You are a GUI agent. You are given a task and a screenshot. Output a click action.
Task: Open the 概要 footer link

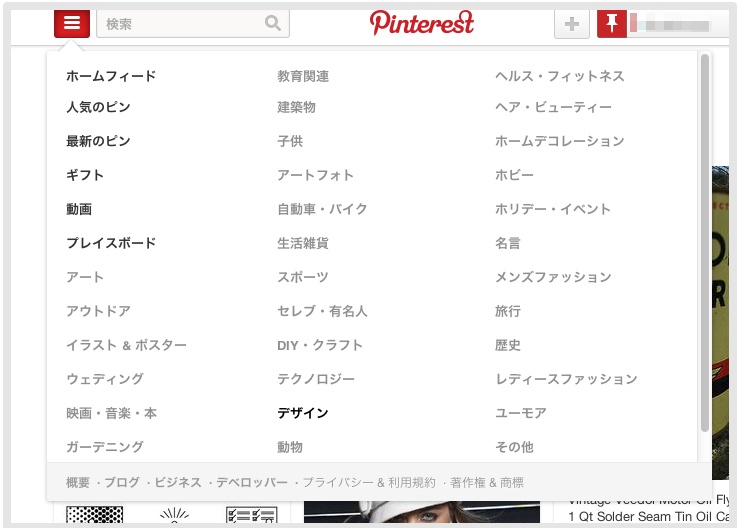tap(78, 483)
